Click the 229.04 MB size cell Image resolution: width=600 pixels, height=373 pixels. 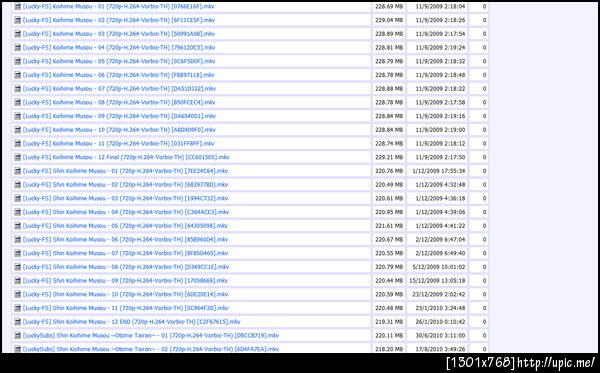click(x=389, y=20)
